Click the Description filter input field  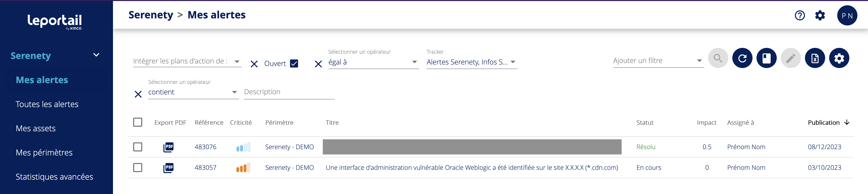pos(289,92)
